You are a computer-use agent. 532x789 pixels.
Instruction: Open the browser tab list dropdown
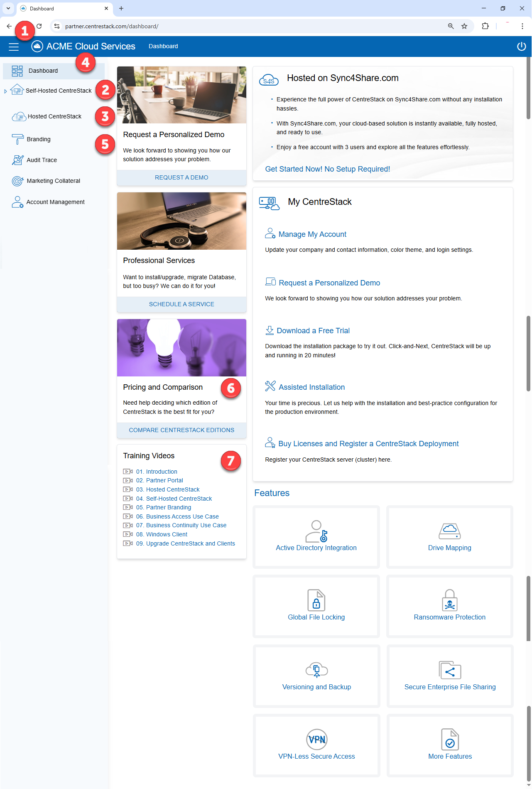8,8
